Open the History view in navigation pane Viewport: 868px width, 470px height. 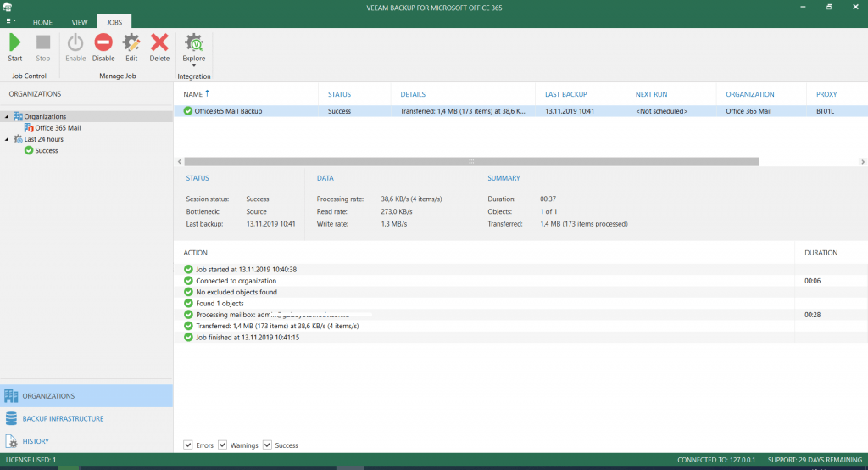pyautogui.click(x=36, y=441)
